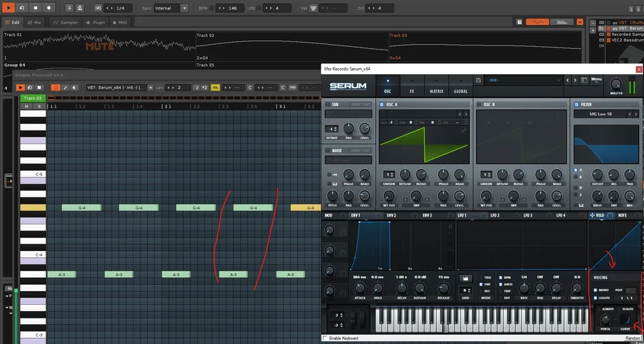Select the pencil draw tool in the piano roll
This screenshot has width=644, height=344.
point(65,87)
